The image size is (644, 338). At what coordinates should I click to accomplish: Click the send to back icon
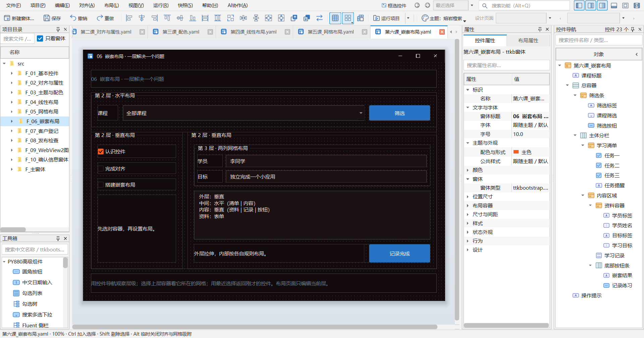tap(307, 18)
